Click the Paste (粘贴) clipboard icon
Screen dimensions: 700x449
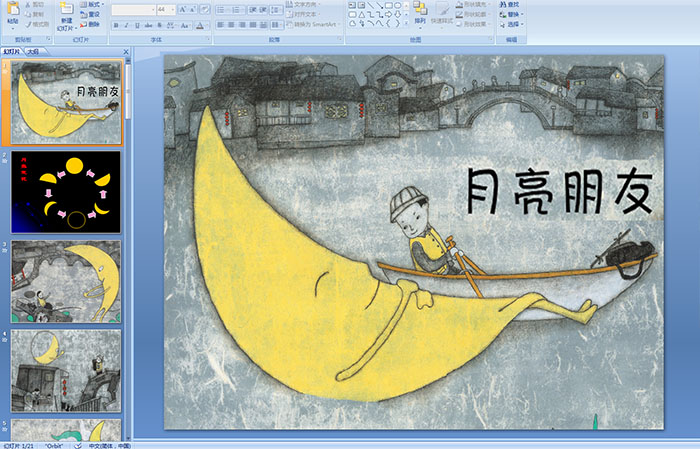pyautogui.click(x=13, y=9)
